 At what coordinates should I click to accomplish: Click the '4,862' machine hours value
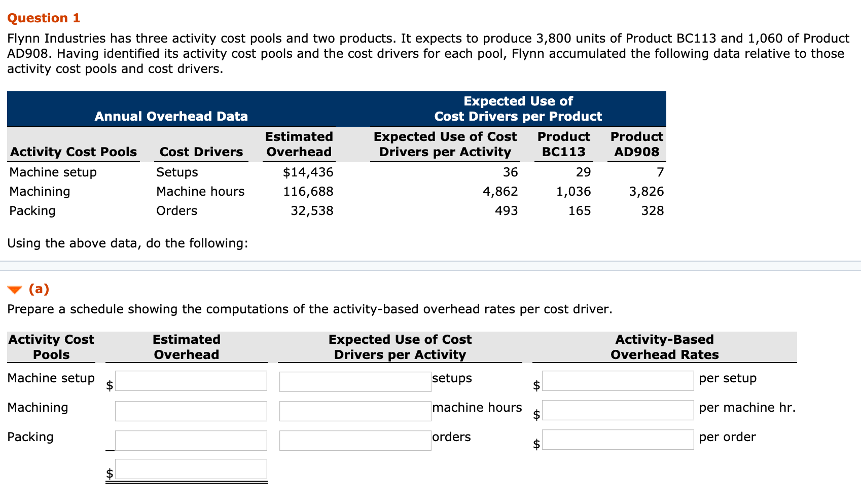pos(500,192)
